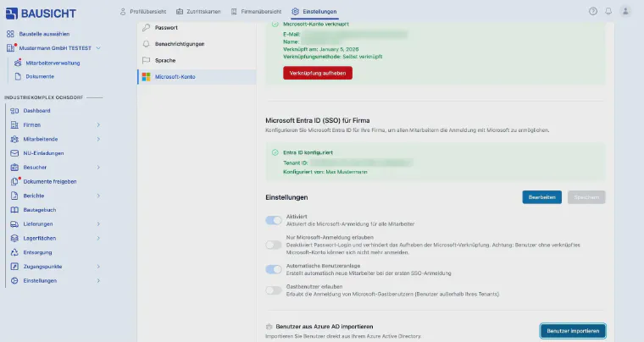The image size is (644, 342).
Task: Click the Benutzer importieren button
Action: 573,331
